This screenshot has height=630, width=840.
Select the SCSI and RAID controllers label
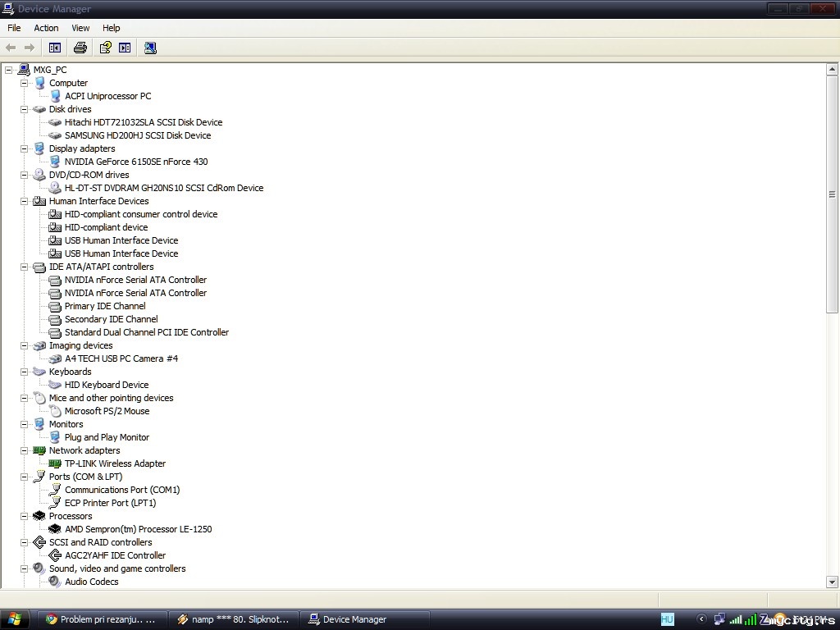click(x=100, y=542)
